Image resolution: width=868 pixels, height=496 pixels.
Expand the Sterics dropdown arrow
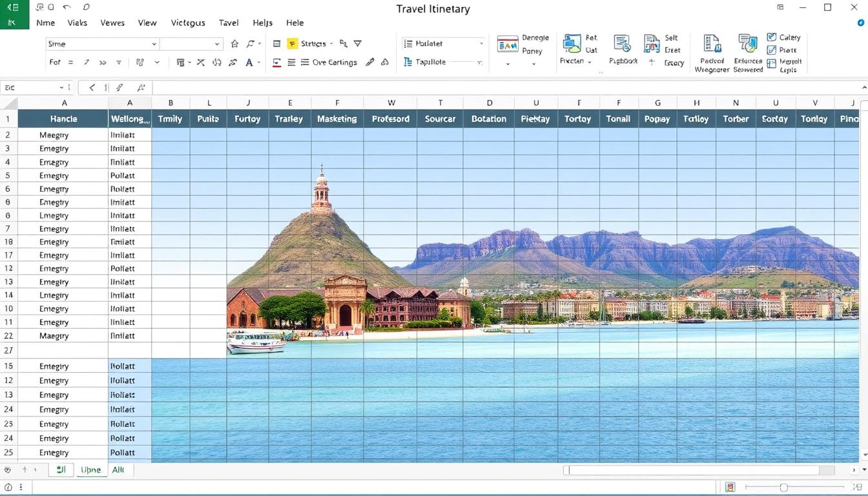coord(331,43)
